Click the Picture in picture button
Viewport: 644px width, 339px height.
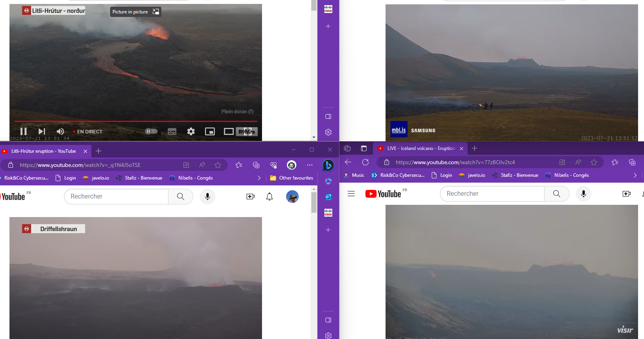point(135,12)
